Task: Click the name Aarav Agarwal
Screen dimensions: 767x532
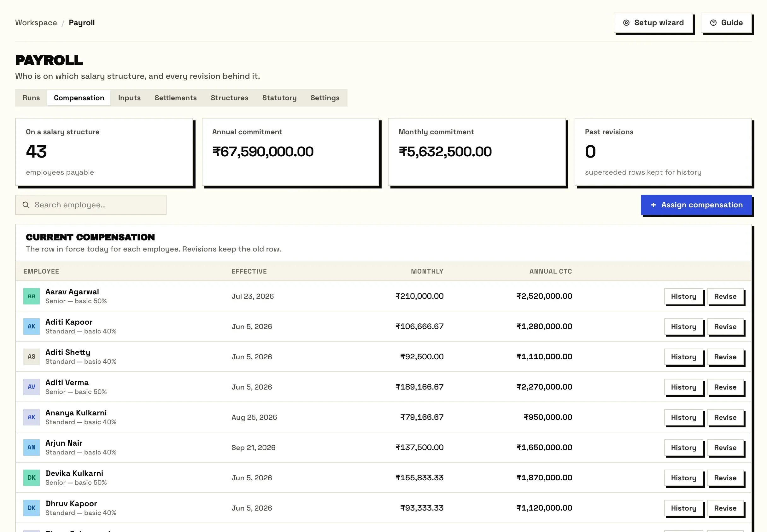Action: [72, 292]
